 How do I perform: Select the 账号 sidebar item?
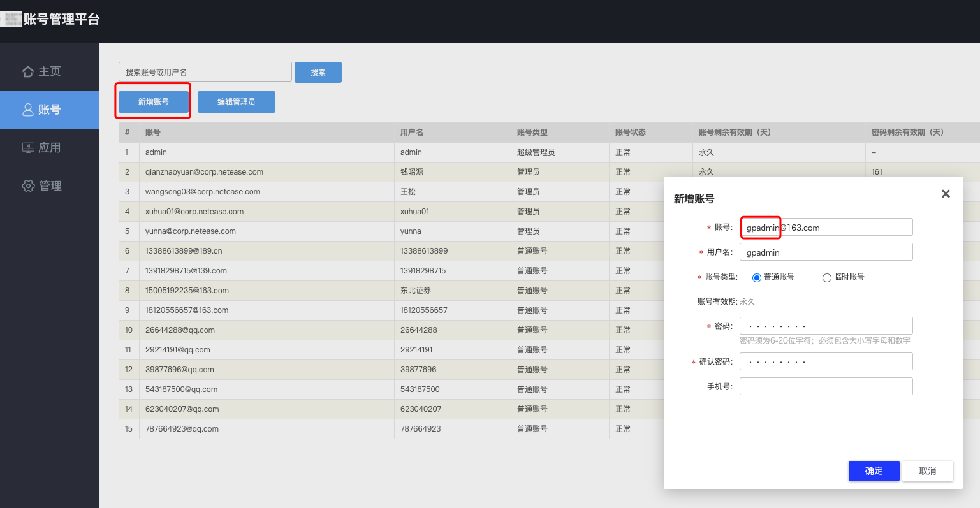click(x=50, y=110)
